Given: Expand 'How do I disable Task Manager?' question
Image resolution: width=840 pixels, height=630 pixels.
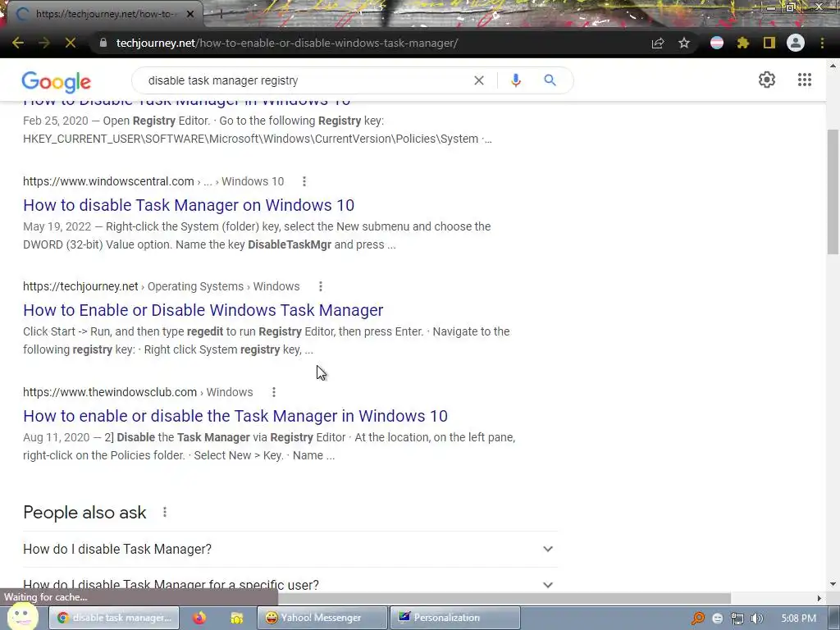Looking at the screenshot, I should 290,549.
